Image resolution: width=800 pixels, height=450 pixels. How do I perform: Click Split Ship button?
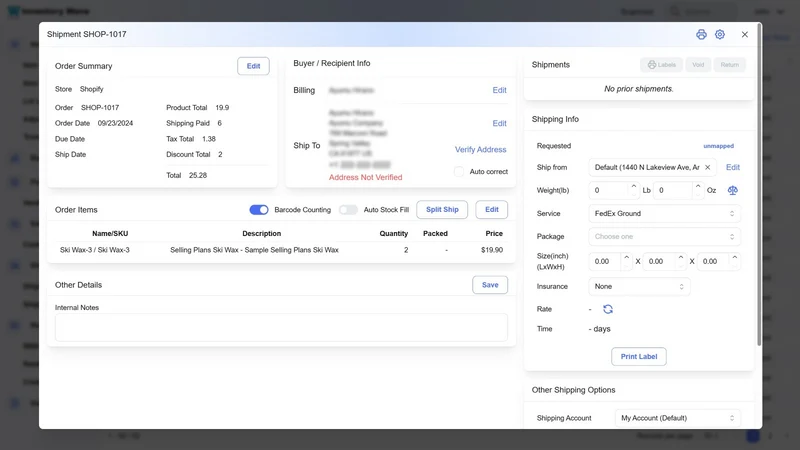point(442,210)
